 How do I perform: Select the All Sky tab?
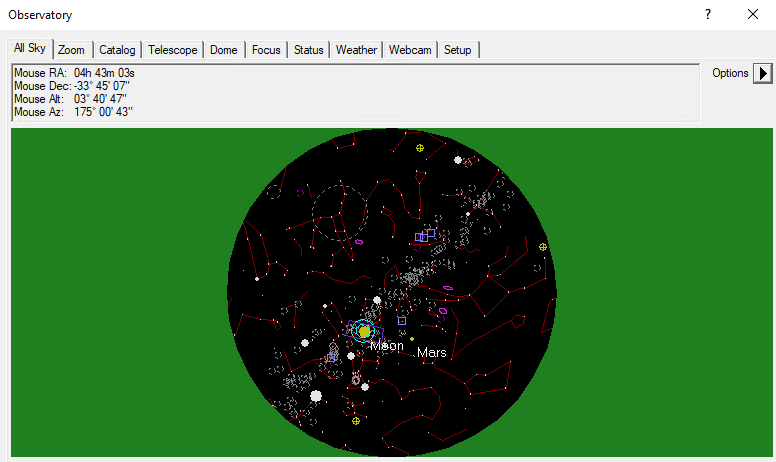[30, 49]
